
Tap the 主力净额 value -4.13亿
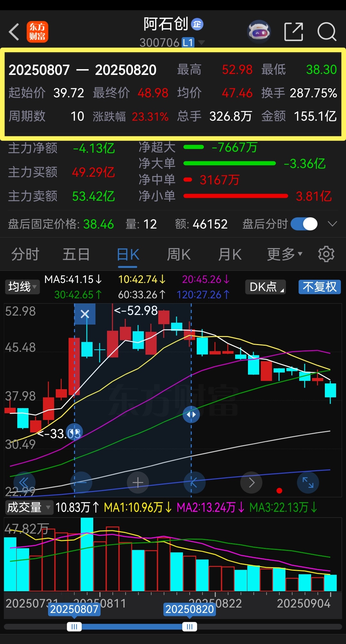point(94,149)
